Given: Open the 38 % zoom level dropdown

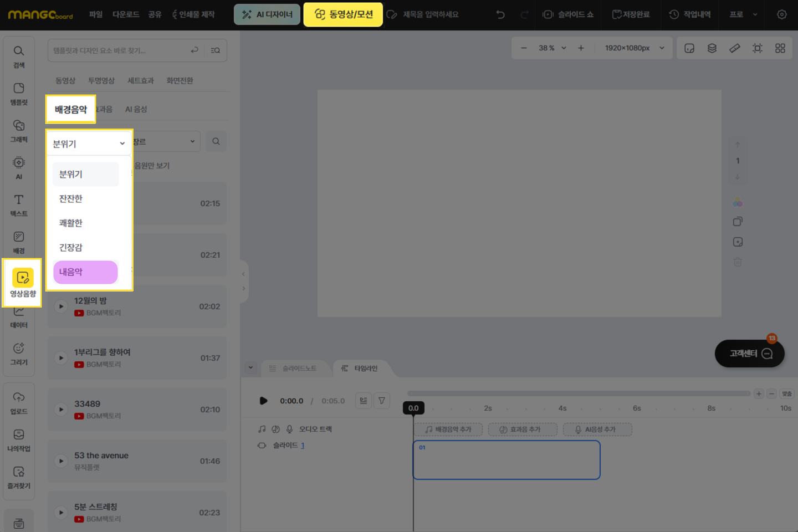Looking at the screenshot, I should pos(553,48).
